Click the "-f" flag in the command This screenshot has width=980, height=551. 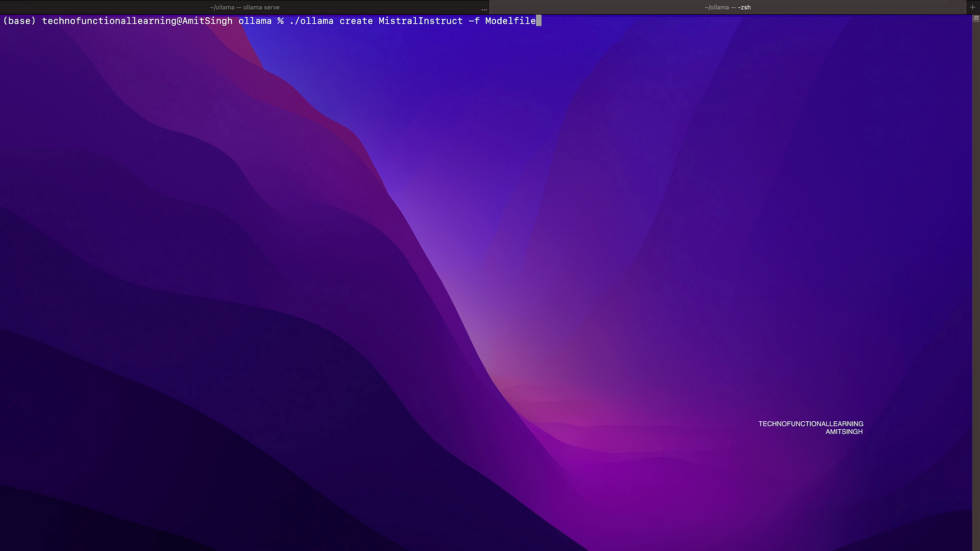pos(473,21)
